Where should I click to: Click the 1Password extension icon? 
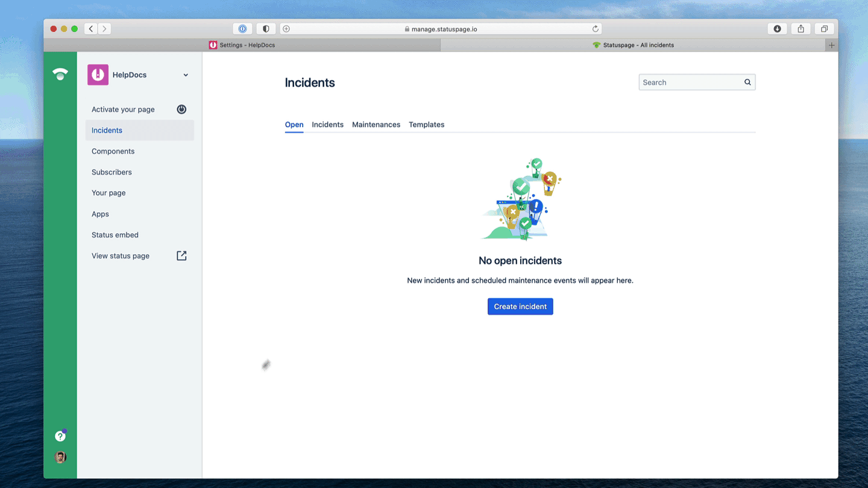pos(242,28)
